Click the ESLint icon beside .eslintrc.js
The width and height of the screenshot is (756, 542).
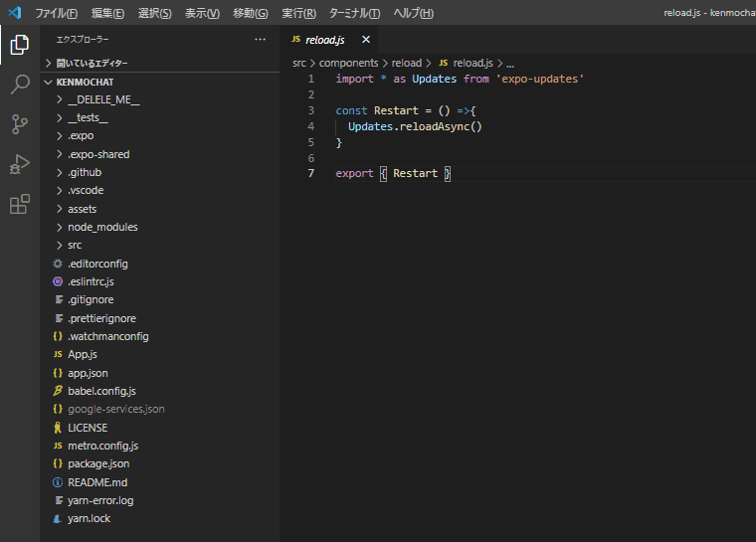[x=58, y=281]
